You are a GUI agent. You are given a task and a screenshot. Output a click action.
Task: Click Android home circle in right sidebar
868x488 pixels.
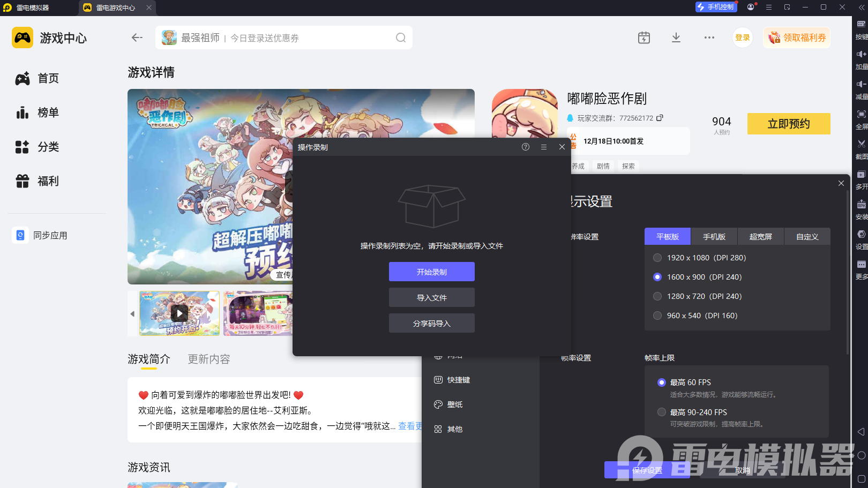point(861,455)
